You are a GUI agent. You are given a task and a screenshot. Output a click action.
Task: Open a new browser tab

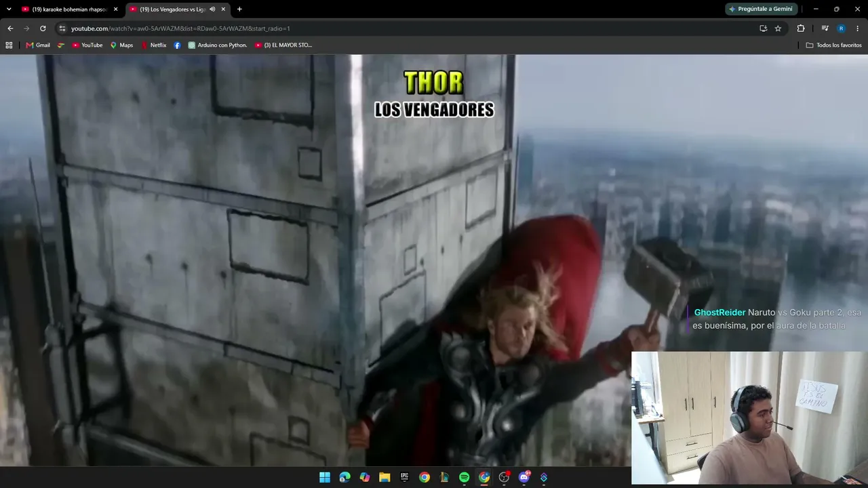pyautogui.click(x=239, y=9)
